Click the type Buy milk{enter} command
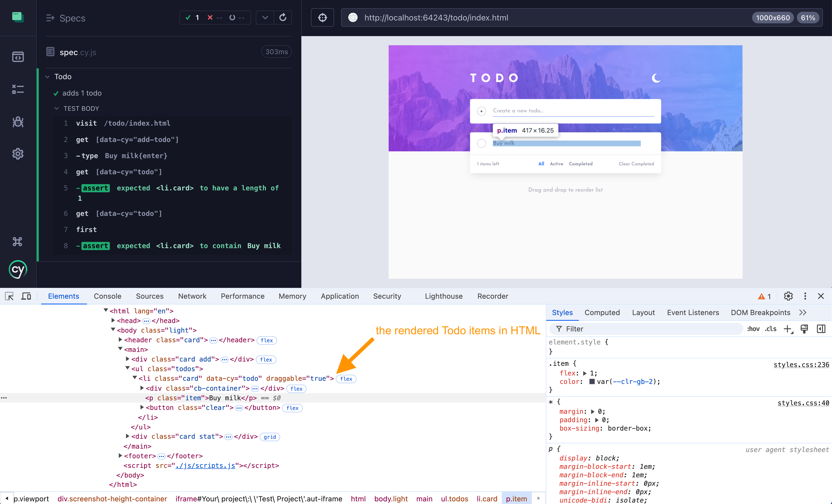The image size is (832, 504). pos(172,156)
